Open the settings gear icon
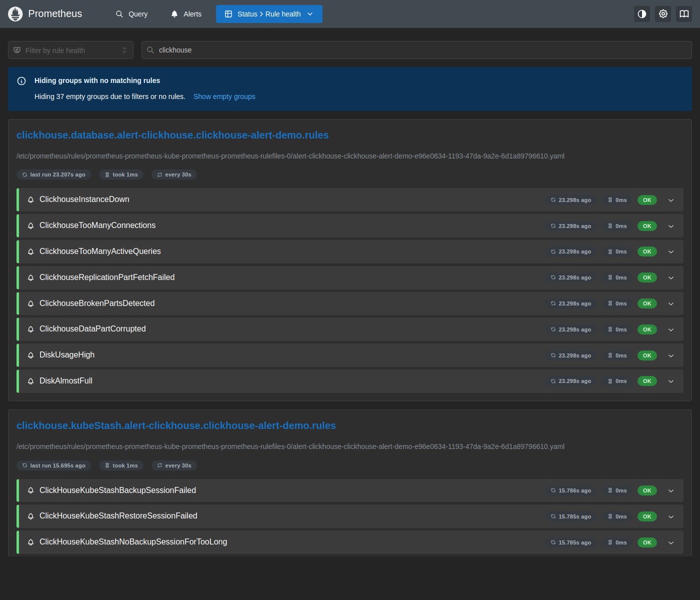This screenshot has height=600, width=700. [663, 14]
